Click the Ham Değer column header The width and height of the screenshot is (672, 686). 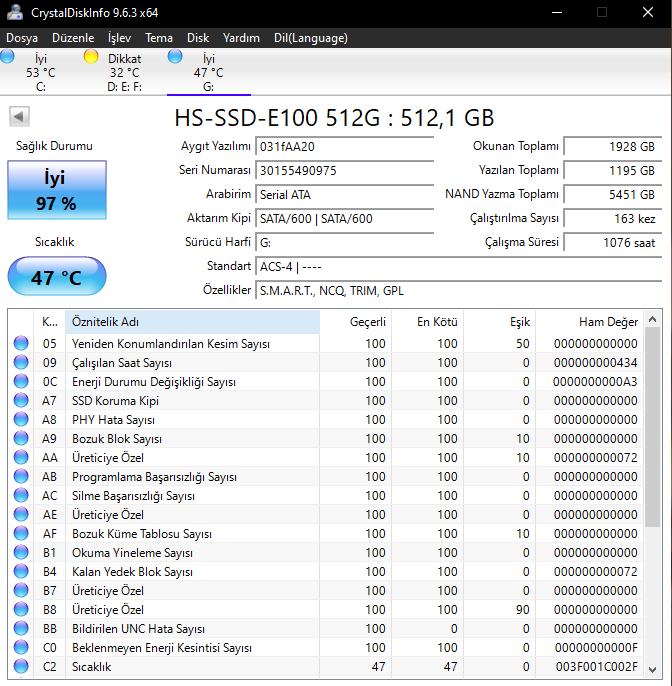coord(590,322)
